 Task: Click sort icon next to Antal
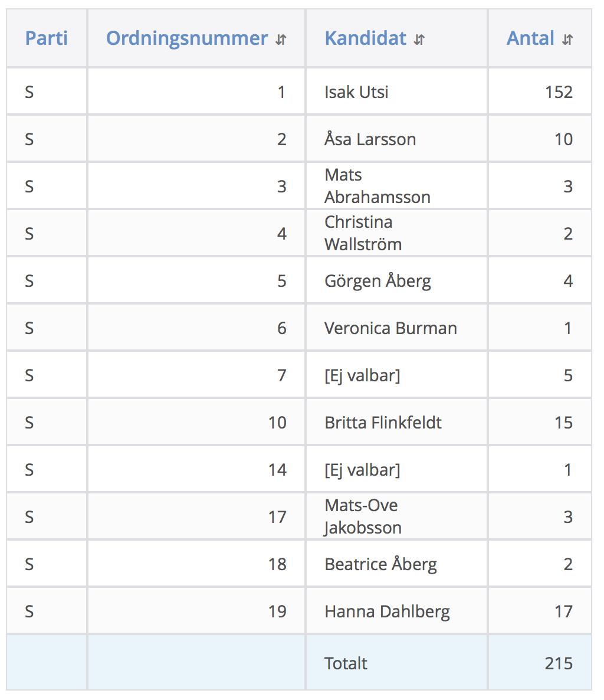click(x=567, y=40)
